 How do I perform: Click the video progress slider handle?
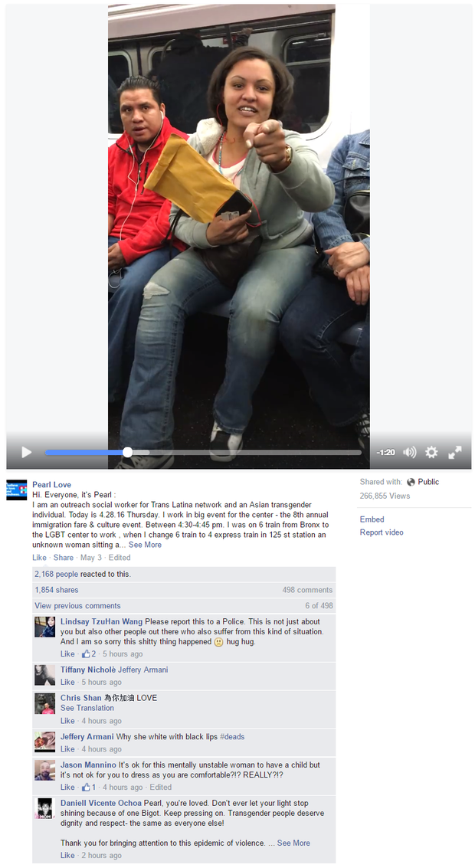click(x=127, y=452)
